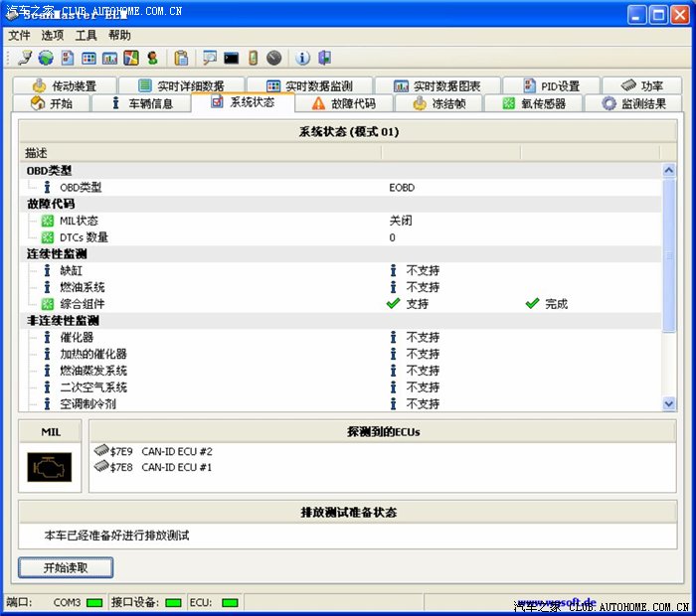The image size is (696, 616).
Task: Open the 工具 menu
Action: (x=87, y=35)
